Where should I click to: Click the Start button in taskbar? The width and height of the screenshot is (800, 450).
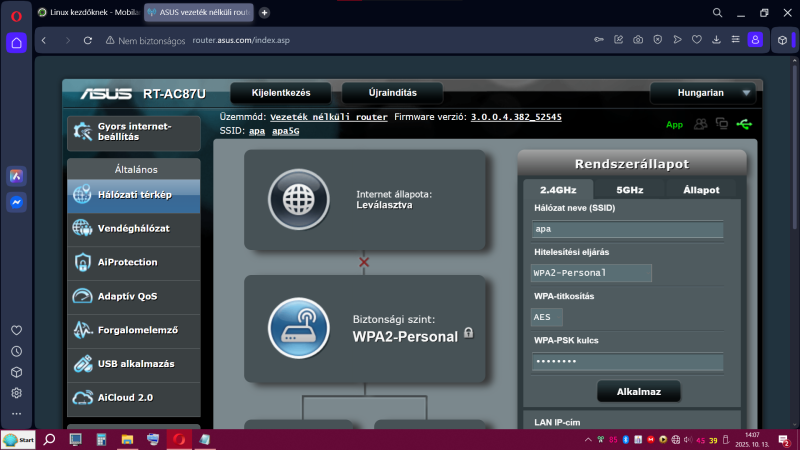tap(18, 440)
